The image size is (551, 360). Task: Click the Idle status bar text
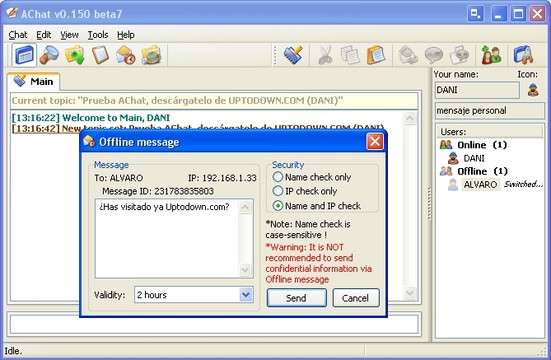tap(13, 351)
